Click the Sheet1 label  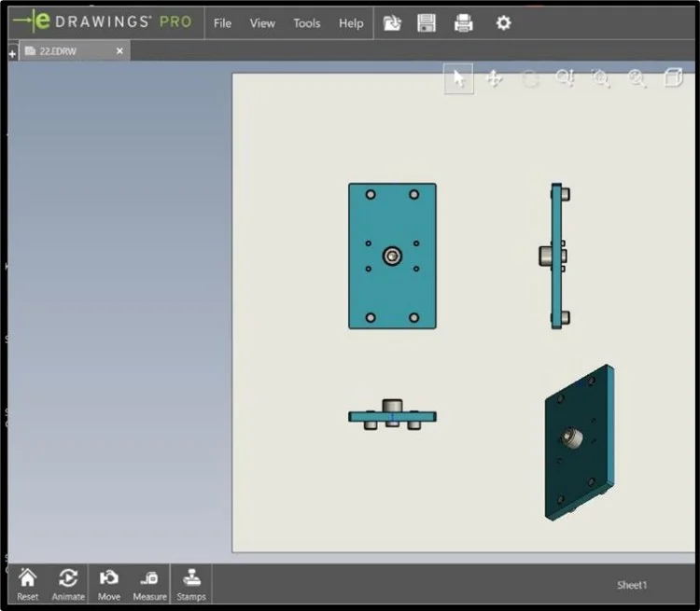632,585
